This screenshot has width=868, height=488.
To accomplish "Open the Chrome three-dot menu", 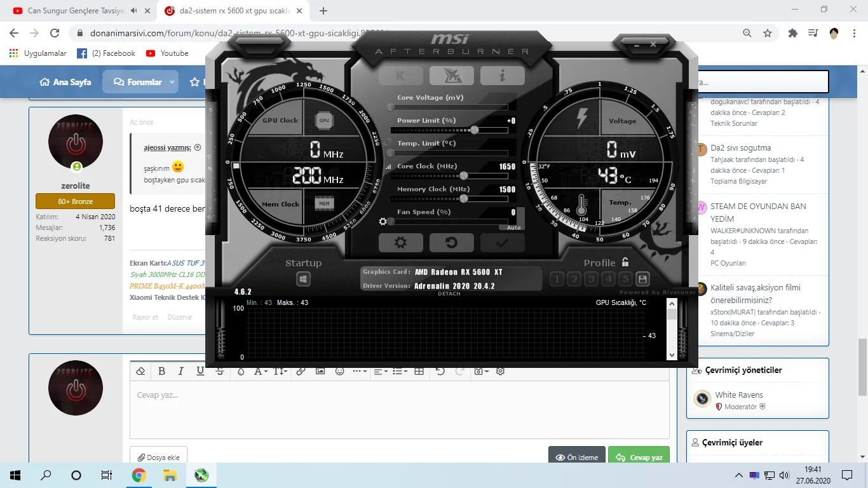I will (855, 33).
